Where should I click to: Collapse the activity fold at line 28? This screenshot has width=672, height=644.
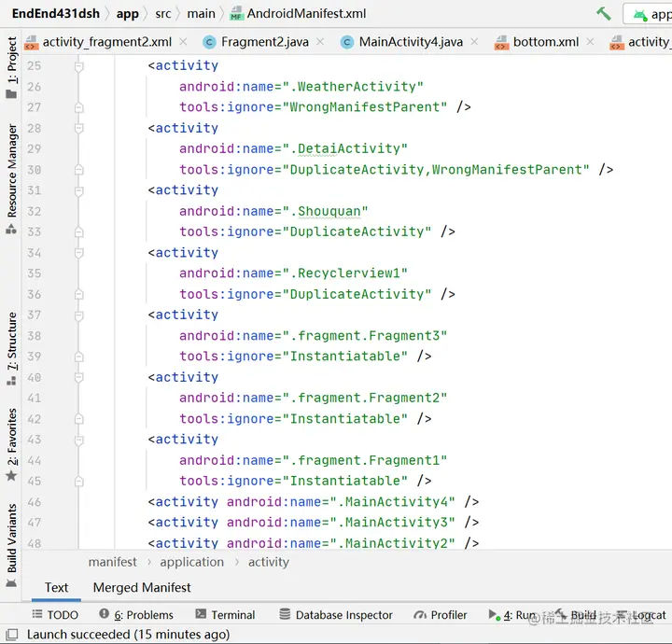click(78, 128)
